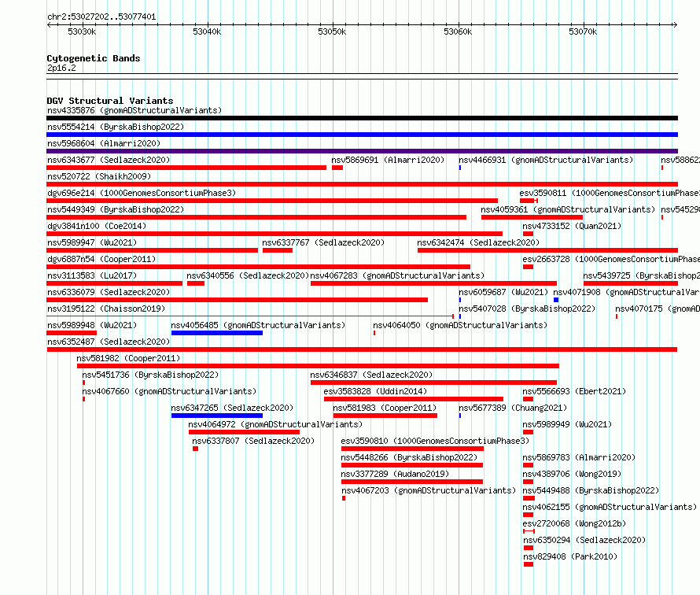Select nsv3113583 Lu2017 variant
This screenshot has height=595, width=700.
tap(92, 275)
